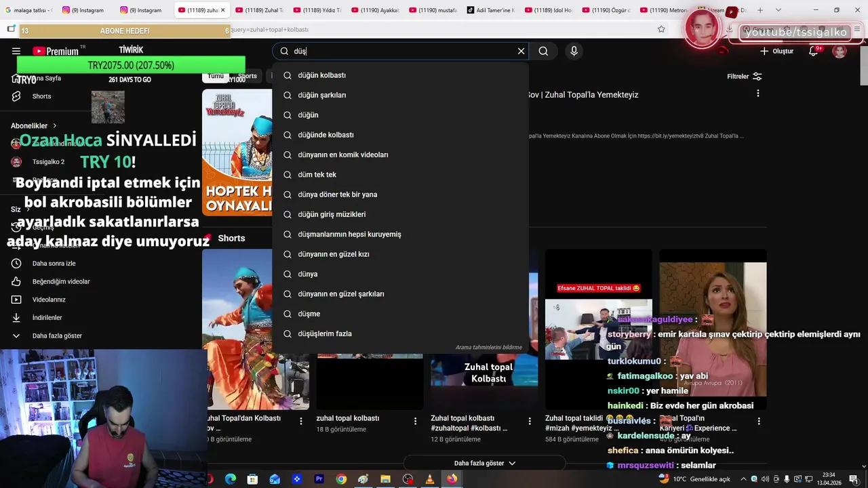
Task: Open the account avatar menu
Action: [840, 52]
